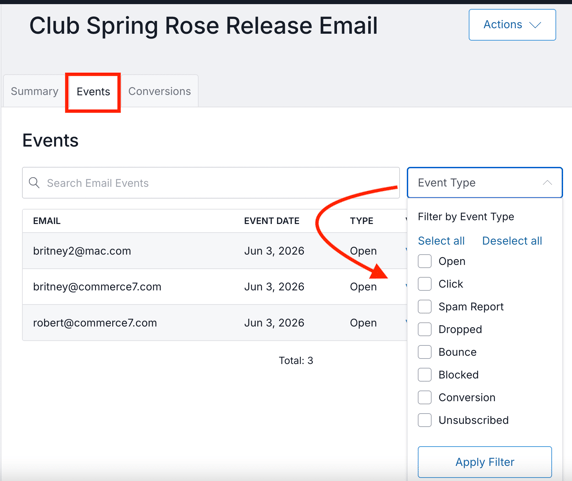Click the Actions chevron arrow
Screen dimensions: 572x481
[x=535, y=25]
